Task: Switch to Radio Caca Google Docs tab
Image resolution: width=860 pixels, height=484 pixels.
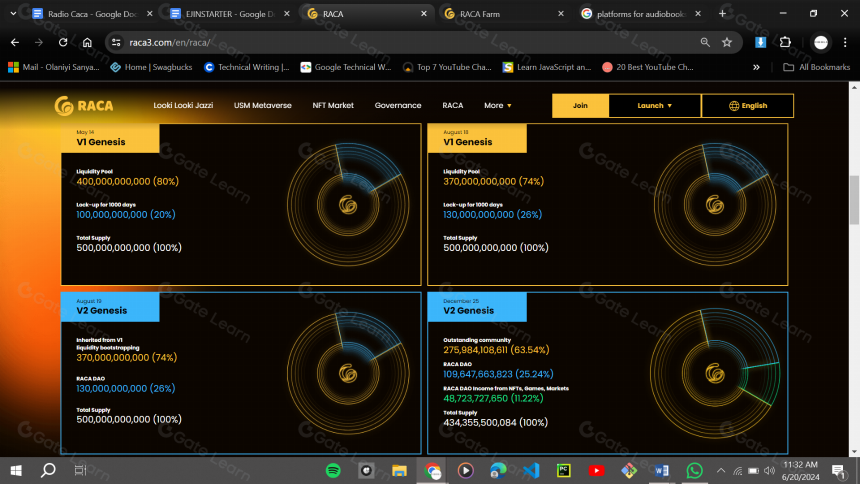Action: (x=92, y=14)
